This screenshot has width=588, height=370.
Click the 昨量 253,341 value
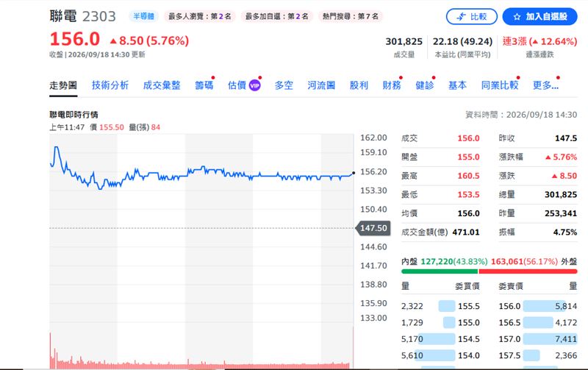click(x=561, y=213)
